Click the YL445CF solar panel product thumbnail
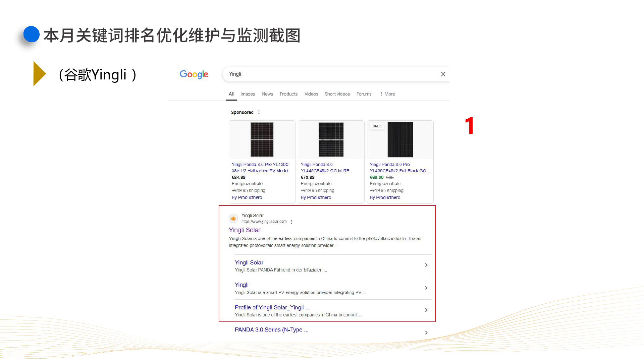The image size is (644, 362). pos(331,139)
